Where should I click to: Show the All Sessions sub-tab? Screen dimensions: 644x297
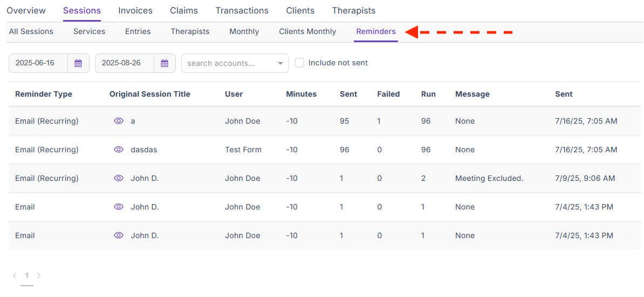pyautogui.click(x=31, y=31)
